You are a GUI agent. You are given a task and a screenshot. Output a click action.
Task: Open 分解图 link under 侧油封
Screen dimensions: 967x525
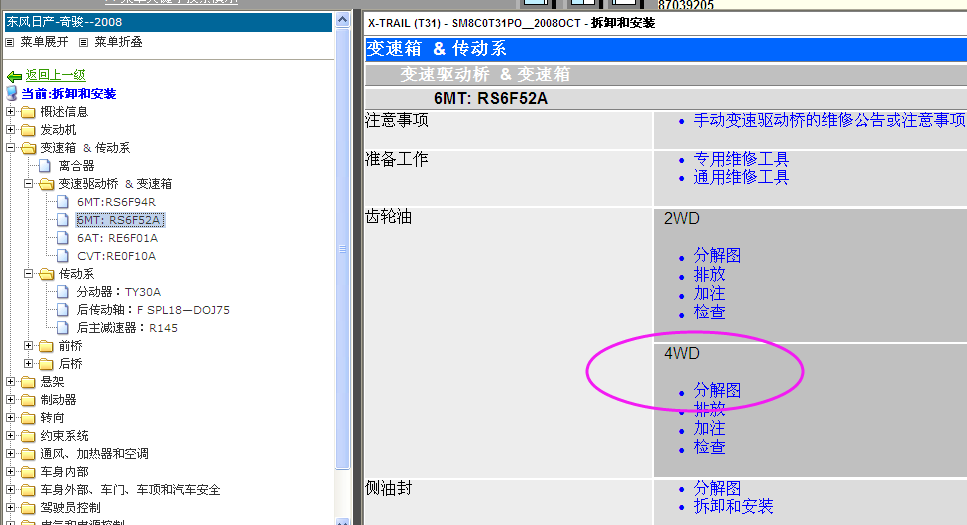(717, 488)
